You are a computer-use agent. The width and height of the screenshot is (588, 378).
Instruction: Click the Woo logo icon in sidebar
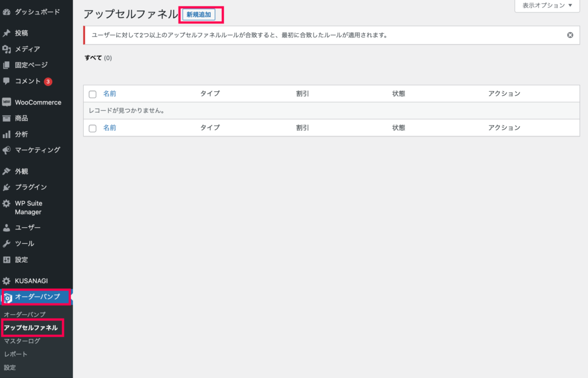[x=6, y=102]
